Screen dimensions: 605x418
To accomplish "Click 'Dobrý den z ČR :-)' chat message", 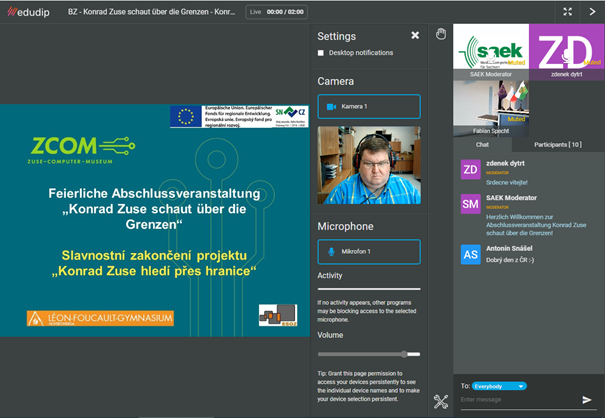I will 510,260.
